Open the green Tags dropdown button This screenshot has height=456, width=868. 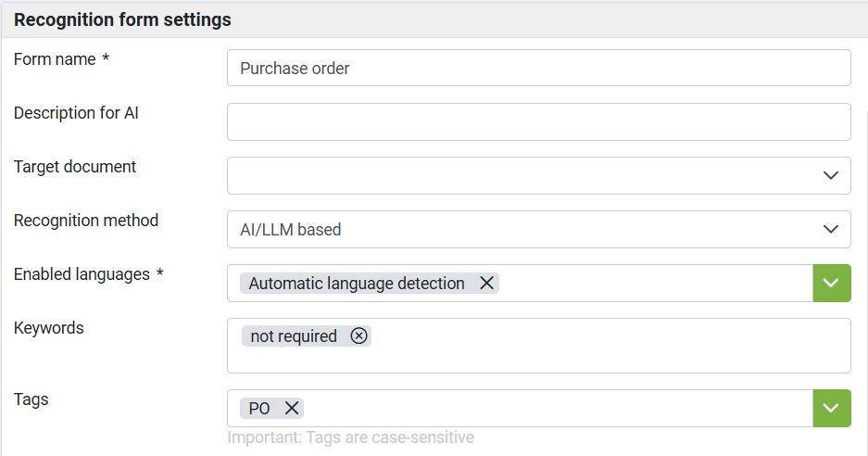[x=831, y=409]
